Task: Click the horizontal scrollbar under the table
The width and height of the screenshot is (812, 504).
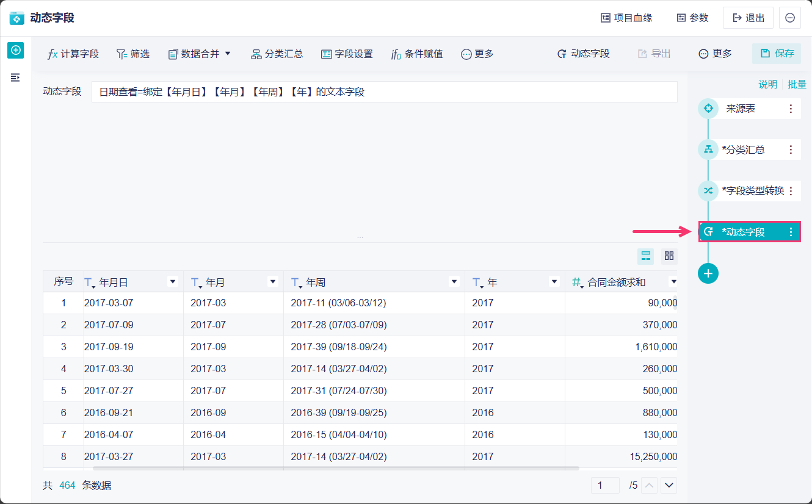Action: 336,469
